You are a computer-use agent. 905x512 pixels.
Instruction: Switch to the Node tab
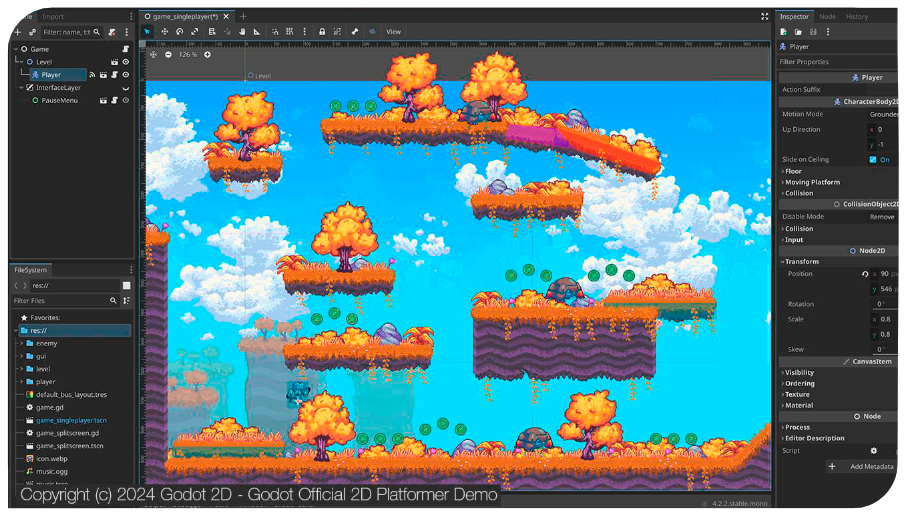827,16
